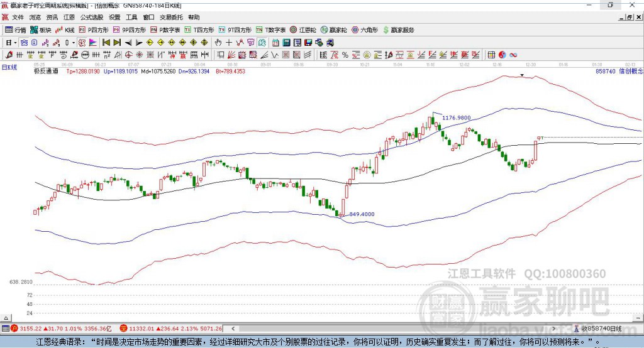Open the 六角形 hexagon tool
The image size is (644, 348).
(x=365, y=30)
